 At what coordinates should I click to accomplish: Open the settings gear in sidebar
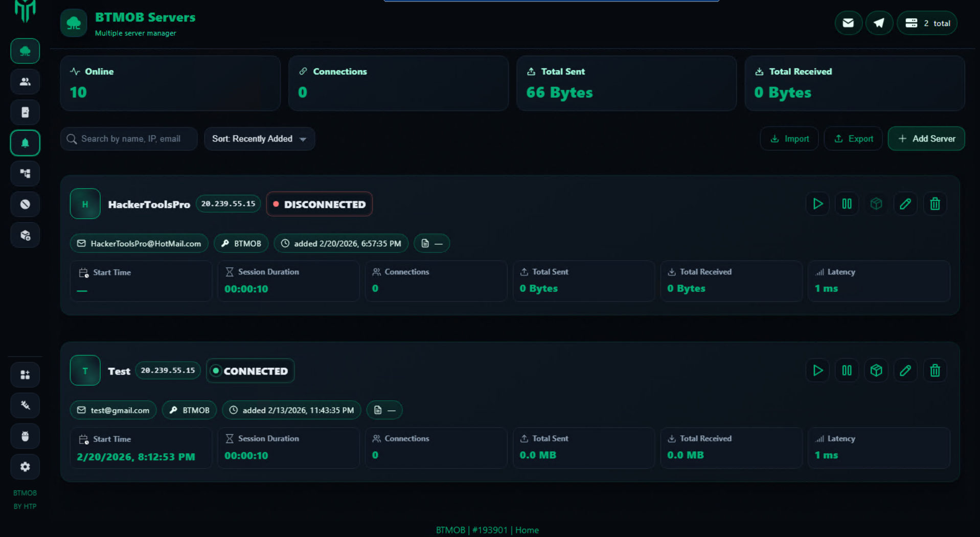tap(25, 466)
